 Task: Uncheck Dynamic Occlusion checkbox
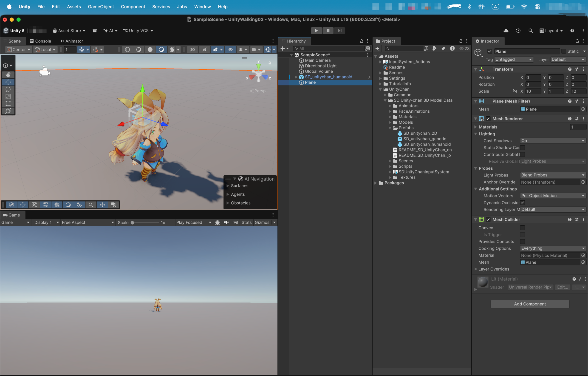click(x=522, y=202)
